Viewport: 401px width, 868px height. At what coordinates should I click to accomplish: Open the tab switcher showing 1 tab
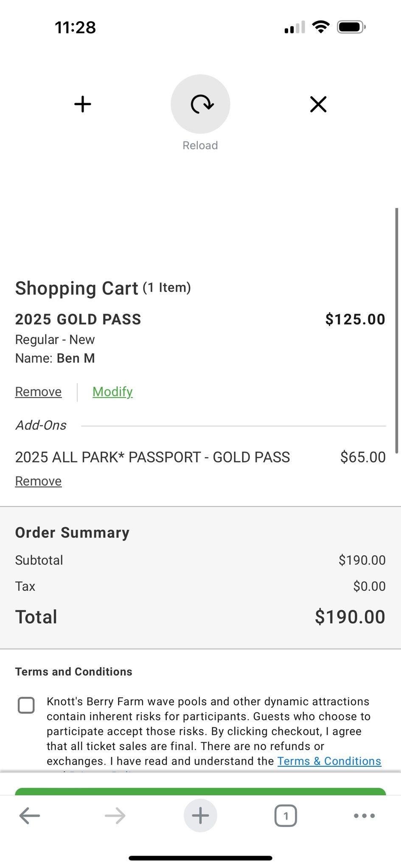[x=286, y=815]
